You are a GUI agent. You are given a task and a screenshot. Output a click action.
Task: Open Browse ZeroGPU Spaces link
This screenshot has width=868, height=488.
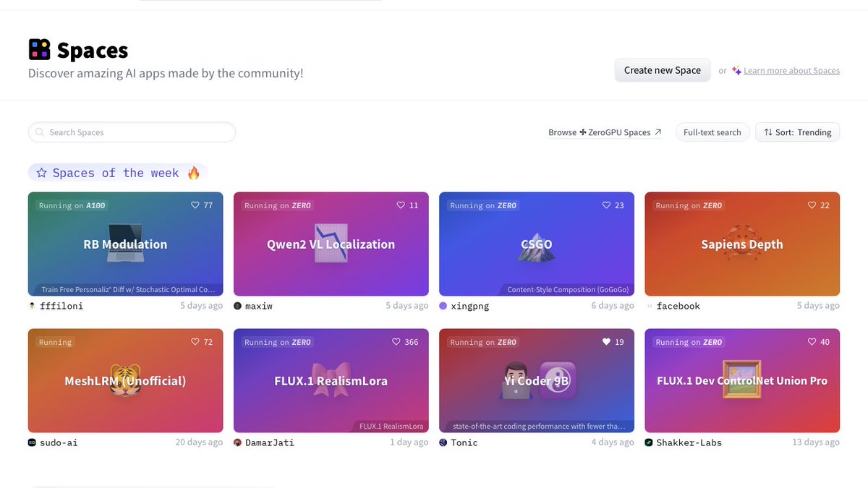pos(605,132)
